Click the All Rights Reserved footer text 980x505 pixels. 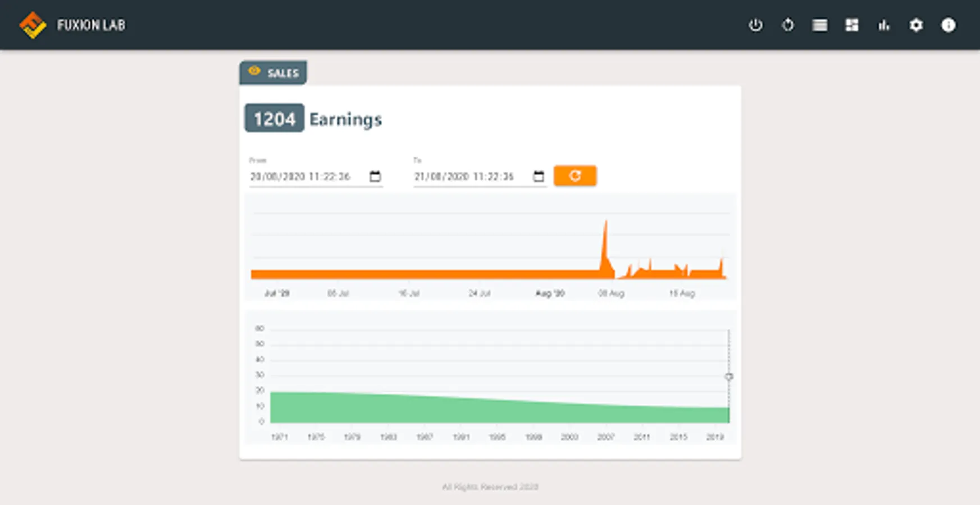tap(490, 486)
